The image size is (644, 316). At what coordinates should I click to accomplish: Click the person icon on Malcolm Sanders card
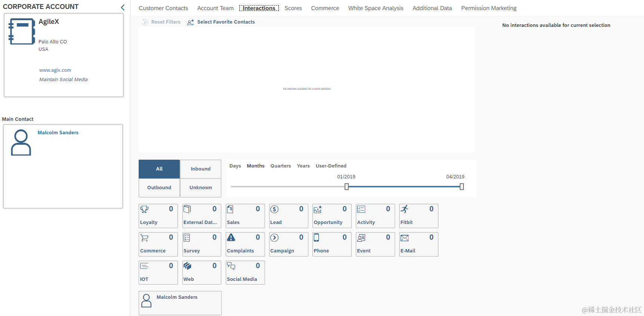[147, 300]
